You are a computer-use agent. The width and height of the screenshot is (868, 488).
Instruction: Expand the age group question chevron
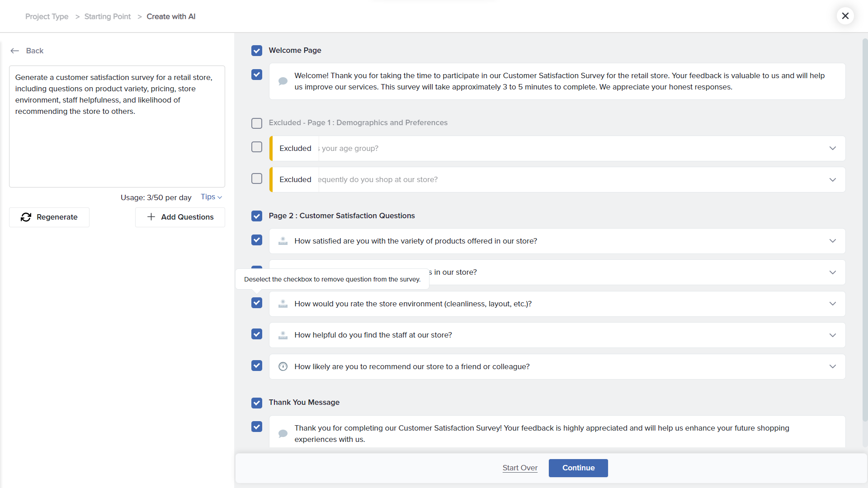point(833,149)
